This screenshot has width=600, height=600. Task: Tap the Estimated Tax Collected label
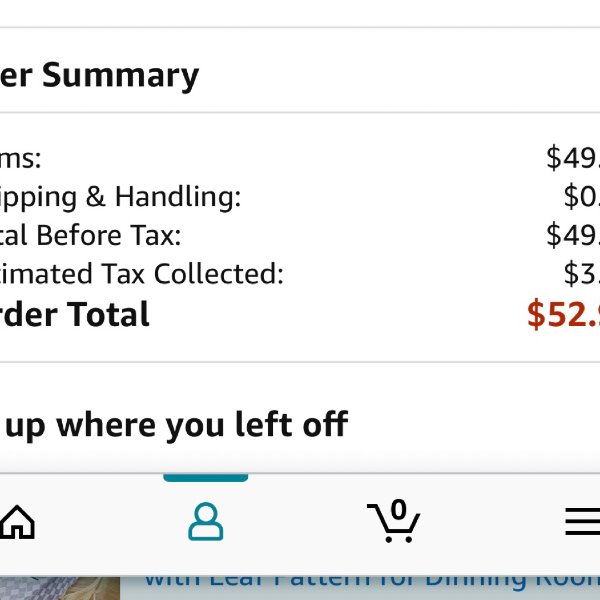click(x=142, y=274)
